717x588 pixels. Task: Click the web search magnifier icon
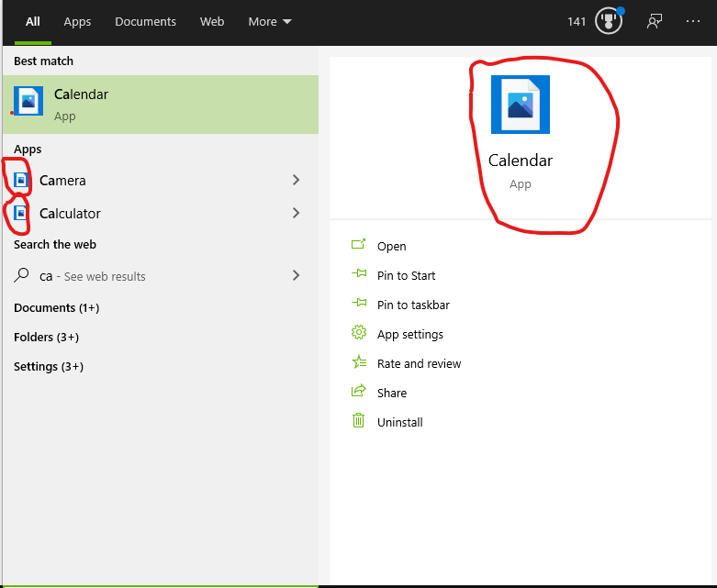pyautogui.click(x=21, y=275)
